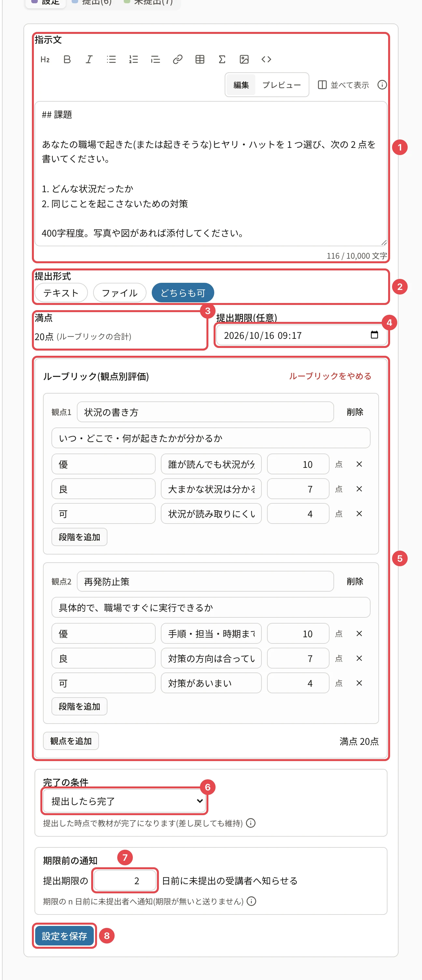This screenshot has height=980, width=422.
Task: Show info about the 期限前の通知 description
Action: [x=251, y=901]
